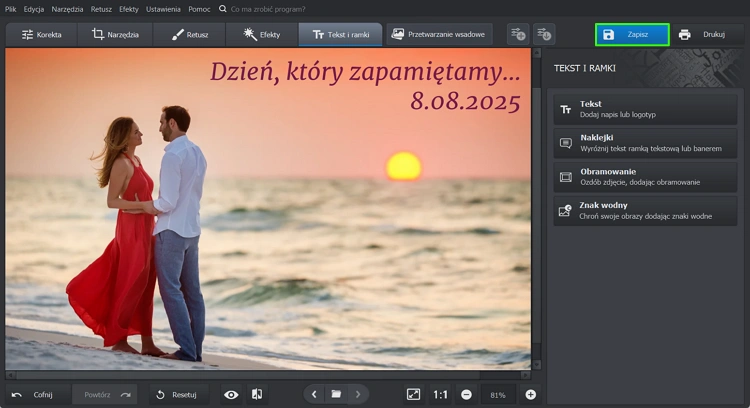The width and height of the screenshot is (750, 408).
Task: Open the Edycja menu
Action: 34,9
